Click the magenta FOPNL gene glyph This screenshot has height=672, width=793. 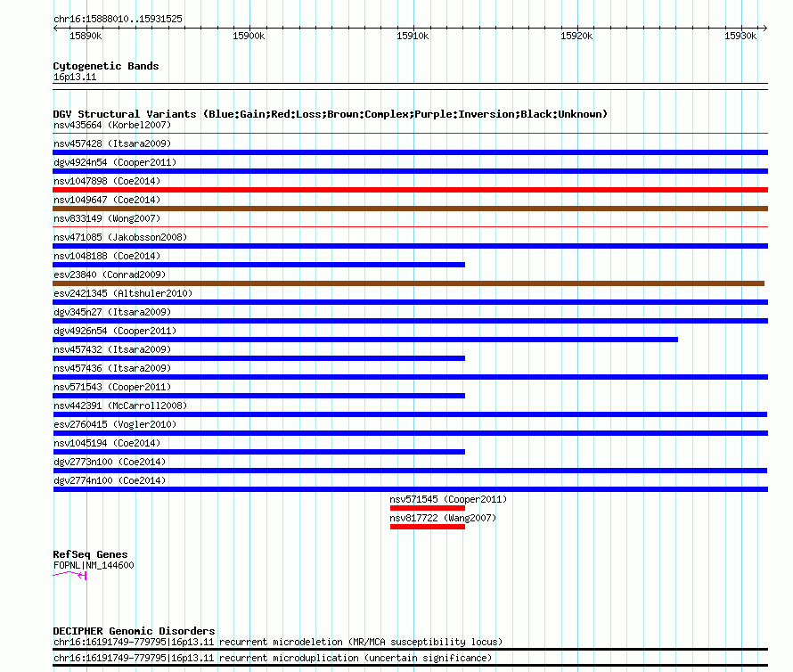(69, 575)
